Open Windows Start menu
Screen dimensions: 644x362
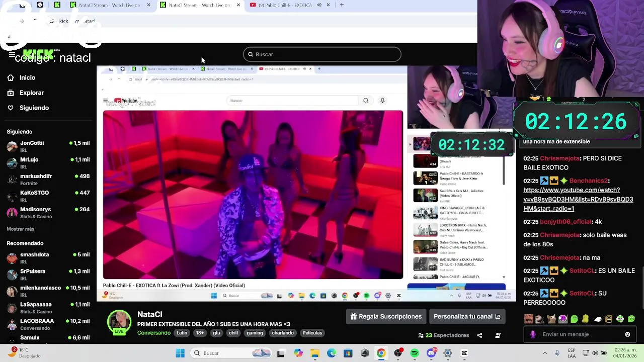180,353
